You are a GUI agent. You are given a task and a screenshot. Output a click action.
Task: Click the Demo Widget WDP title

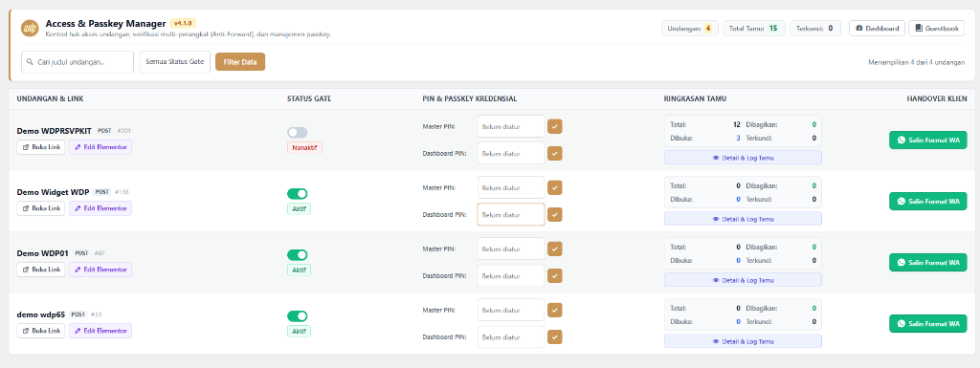(x=54, y=192)
